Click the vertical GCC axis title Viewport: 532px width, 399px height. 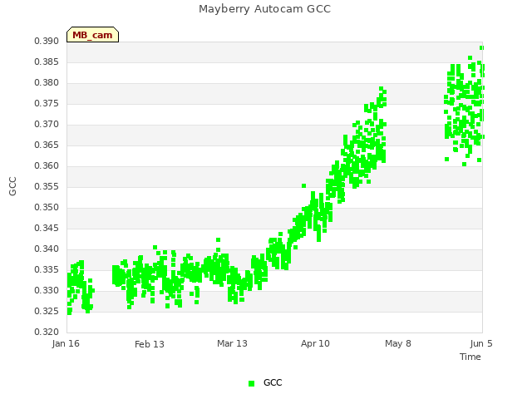click(x=12, y=186)
